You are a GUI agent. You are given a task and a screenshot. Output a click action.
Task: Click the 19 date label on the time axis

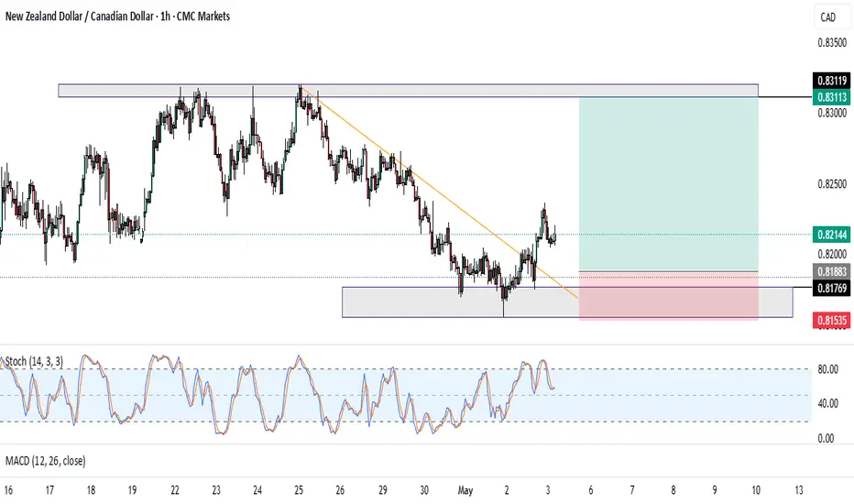coord(132,490)
